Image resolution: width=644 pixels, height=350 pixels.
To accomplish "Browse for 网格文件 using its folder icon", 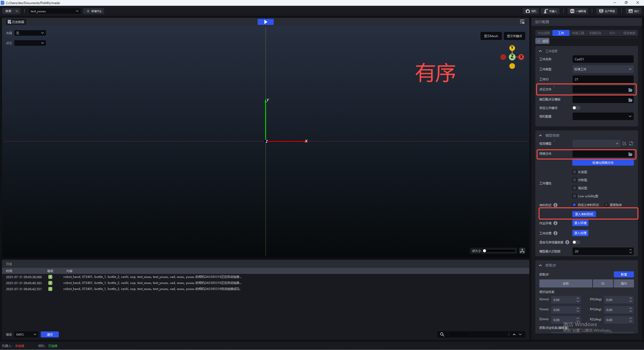I will (x=630, y=154).
